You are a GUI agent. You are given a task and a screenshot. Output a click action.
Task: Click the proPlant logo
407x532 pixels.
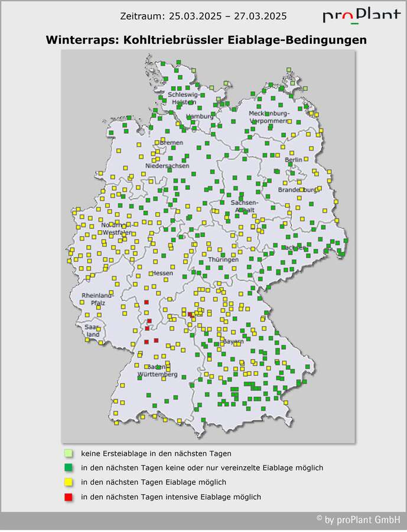tap(361, 16)
